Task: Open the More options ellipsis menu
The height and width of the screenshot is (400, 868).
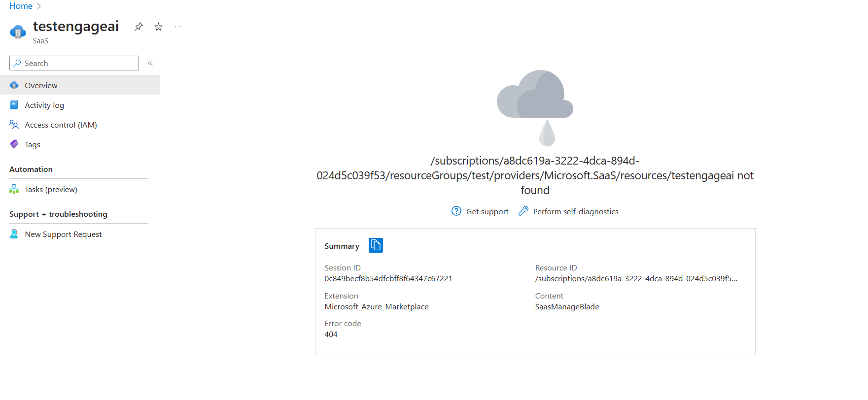Action: [178, 27]
